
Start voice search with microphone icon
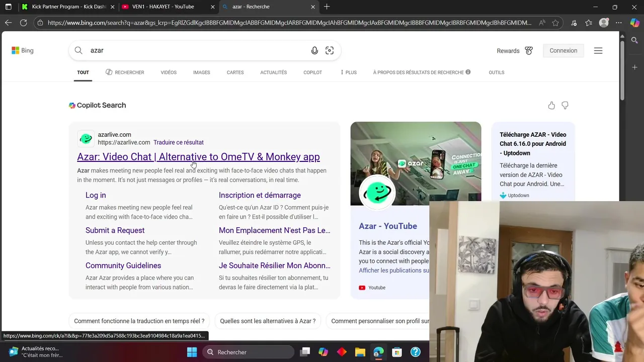314,50
